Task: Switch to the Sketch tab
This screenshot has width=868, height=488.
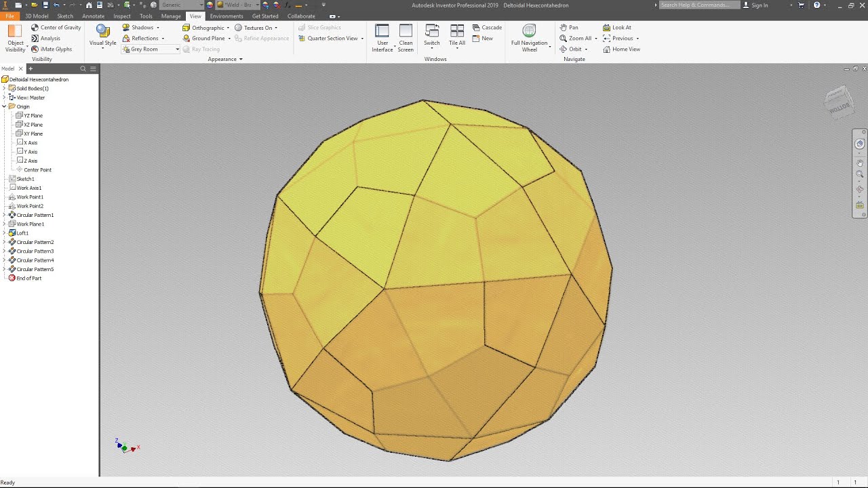Action: coord(65,16)
